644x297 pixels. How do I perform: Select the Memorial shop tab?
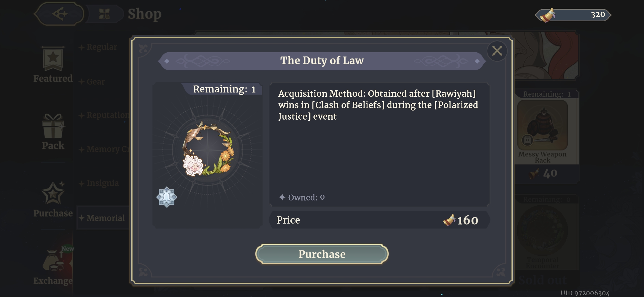105,218
